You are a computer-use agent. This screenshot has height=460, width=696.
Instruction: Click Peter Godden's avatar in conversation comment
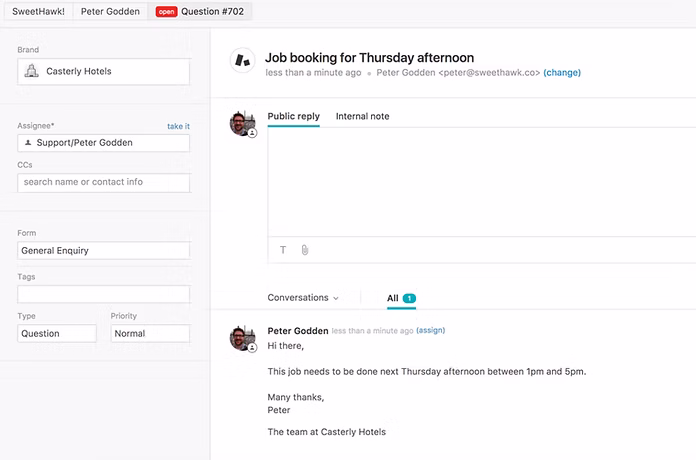tap(242, 338)
